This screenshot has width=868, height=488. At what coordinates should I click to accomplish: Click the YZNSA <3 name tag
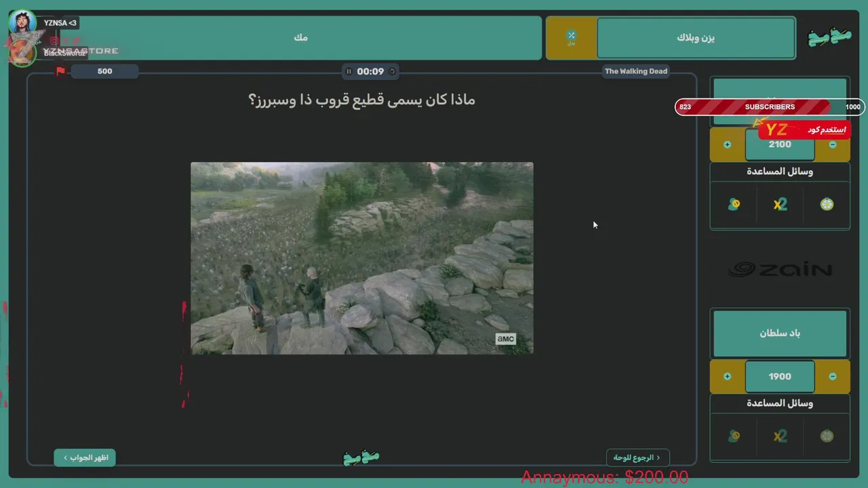click(x=60, y=23)
